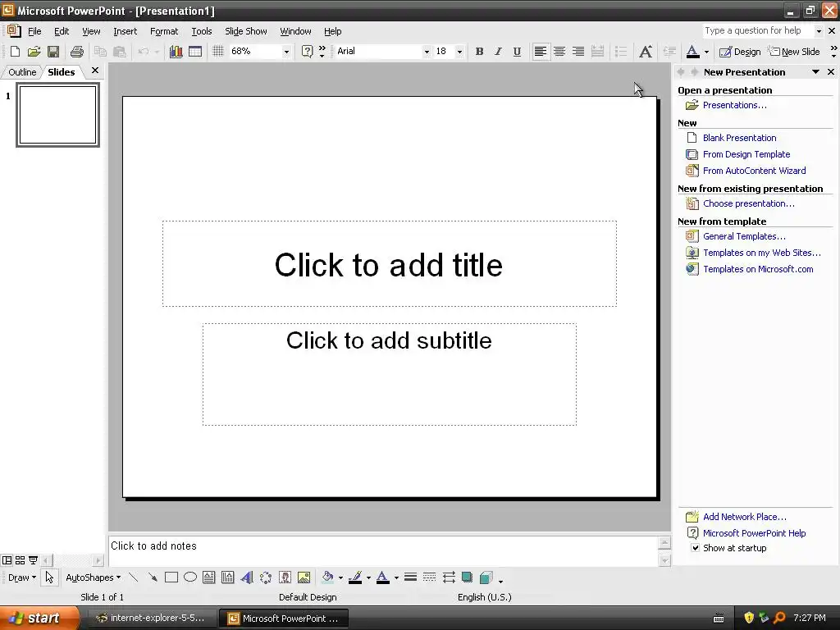This screenshot has height=630, width=840.
Task: Click the From AutoContent Wizard link
Action: (755, 171)
